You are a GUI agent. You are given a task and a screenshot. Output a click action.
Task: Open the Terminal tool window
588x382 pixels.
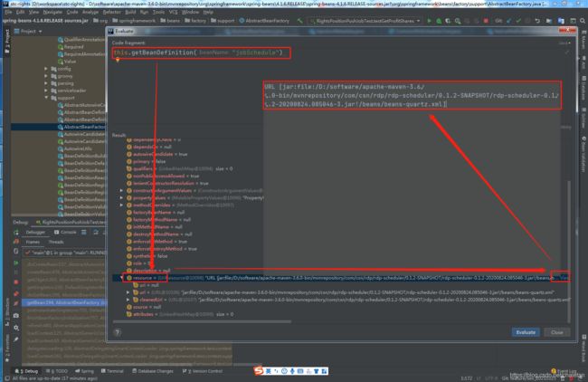(x=112, y=371)
